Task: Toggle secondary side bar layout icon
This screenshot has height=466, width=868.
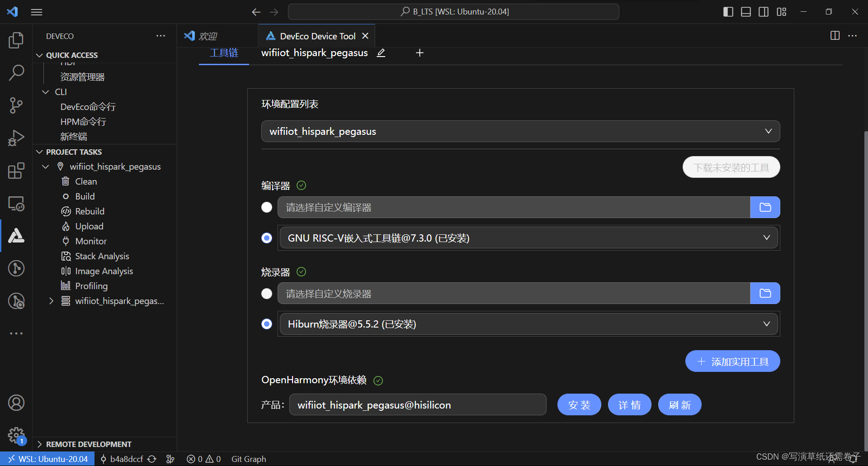Action: [x=764, y=12]
